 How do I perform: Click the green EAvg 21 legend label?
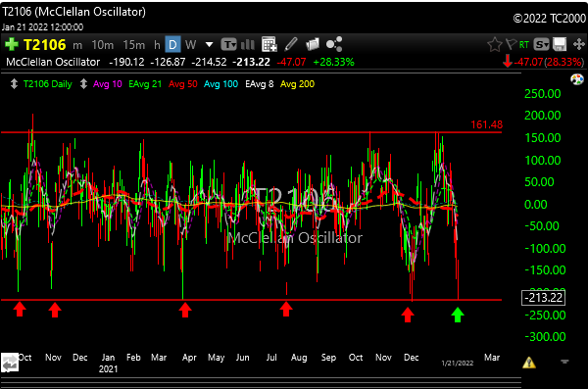[145, 84]
